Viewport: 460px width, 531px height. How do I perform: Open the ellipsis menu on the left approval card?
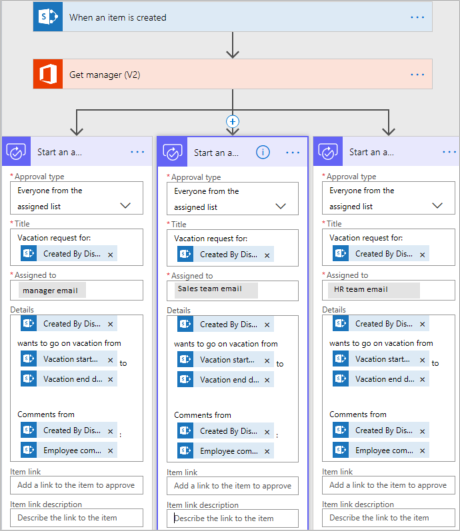click(137, 152)
